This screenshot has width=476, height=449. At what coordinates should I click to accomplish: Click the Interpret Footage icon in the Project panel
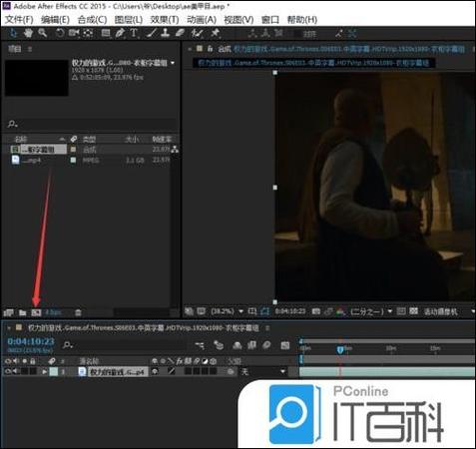tap(9, 313)
